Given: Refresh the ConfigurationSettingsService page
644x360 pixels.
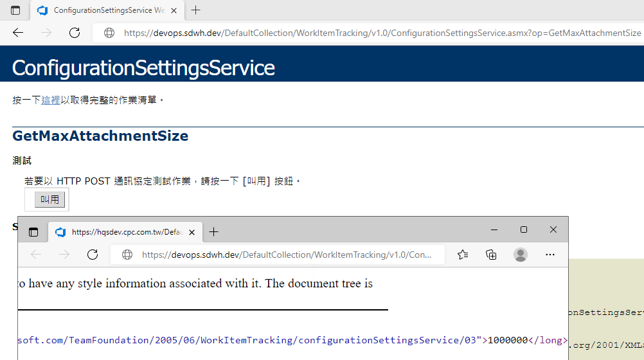Looking at the screenshot, I should click(75, 33).
